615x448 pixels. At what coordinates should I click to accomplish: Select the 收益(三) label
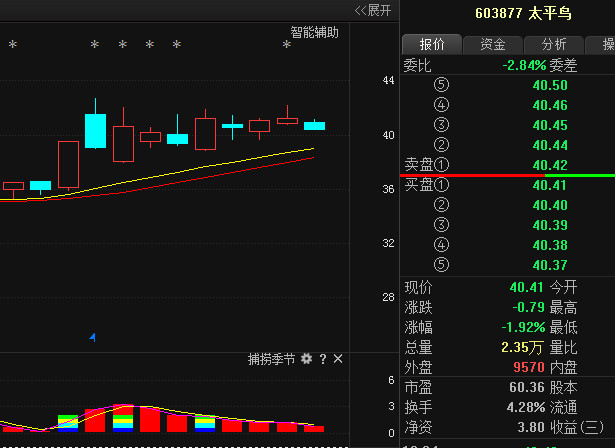click(x=576, y=427)
